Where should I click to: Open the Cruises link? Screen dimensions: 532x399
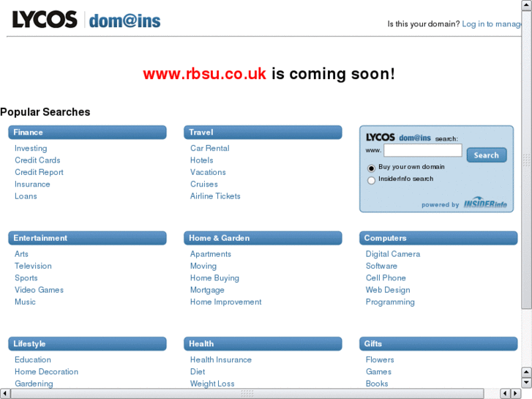click(x=204, y=184)
